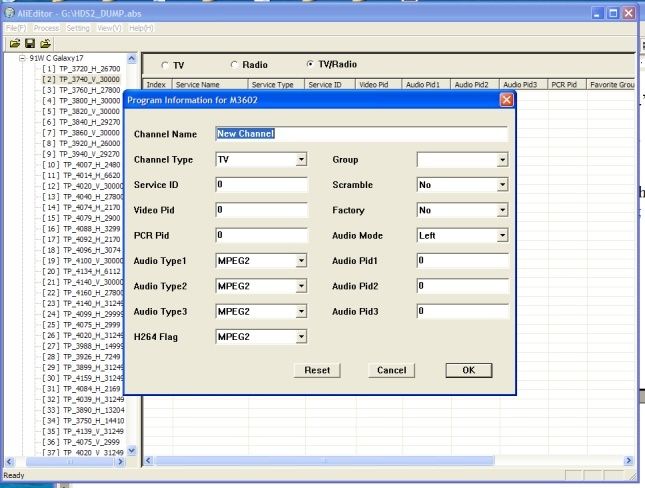
Task: Click the Channel Name input field
Action: click(361, 134)
